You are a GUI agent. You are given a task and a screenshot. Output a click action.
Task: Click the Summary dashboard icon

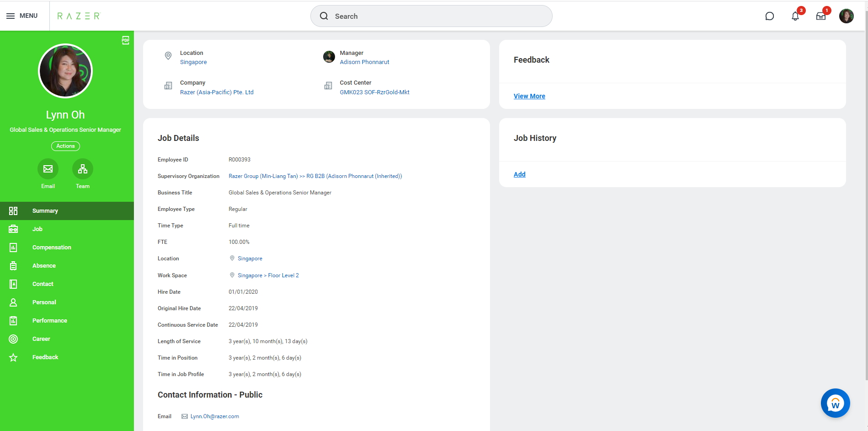13,211
